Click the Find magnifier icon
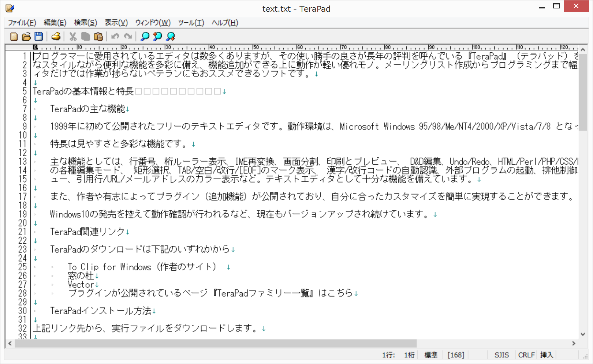This screenshot has width=593, height=364. tap(145, 36)
